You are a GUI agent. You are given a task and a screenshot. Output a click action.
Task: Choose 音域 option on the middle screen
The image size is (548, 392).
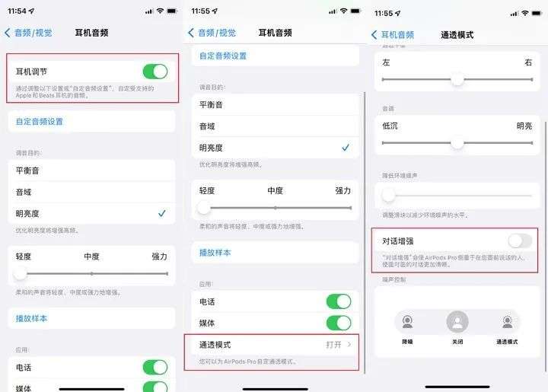275,126
